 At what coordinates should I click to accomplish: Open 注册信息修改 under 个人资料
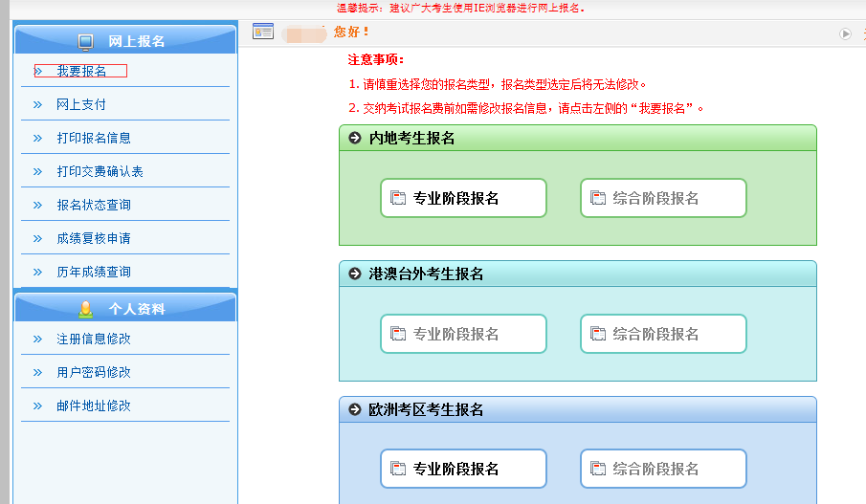click(94, 340)
